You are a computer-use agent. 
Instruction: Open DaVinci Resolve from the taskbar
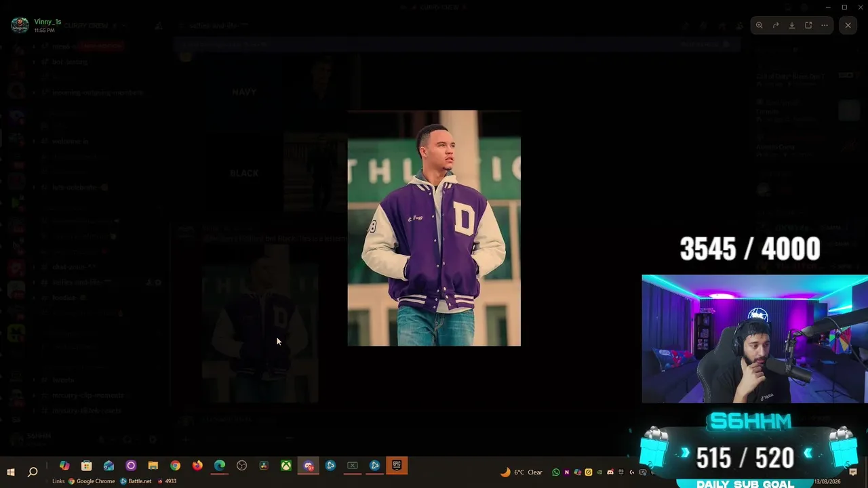[264, 466]
